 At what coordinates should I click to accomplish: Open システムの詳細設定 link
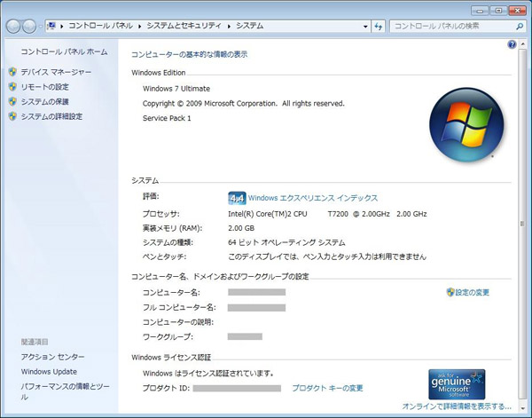[51, 116]
